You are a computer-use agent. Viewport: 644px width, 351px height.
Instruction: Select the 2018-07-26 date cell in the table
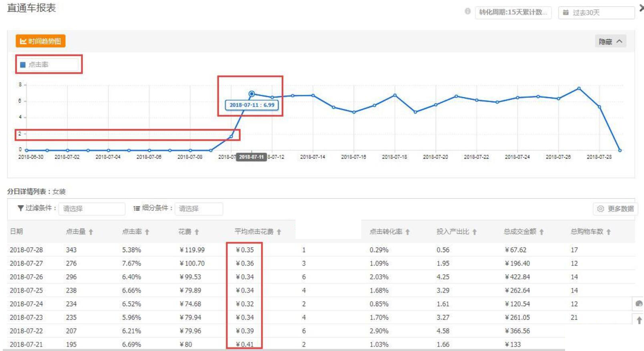point(26,277)
